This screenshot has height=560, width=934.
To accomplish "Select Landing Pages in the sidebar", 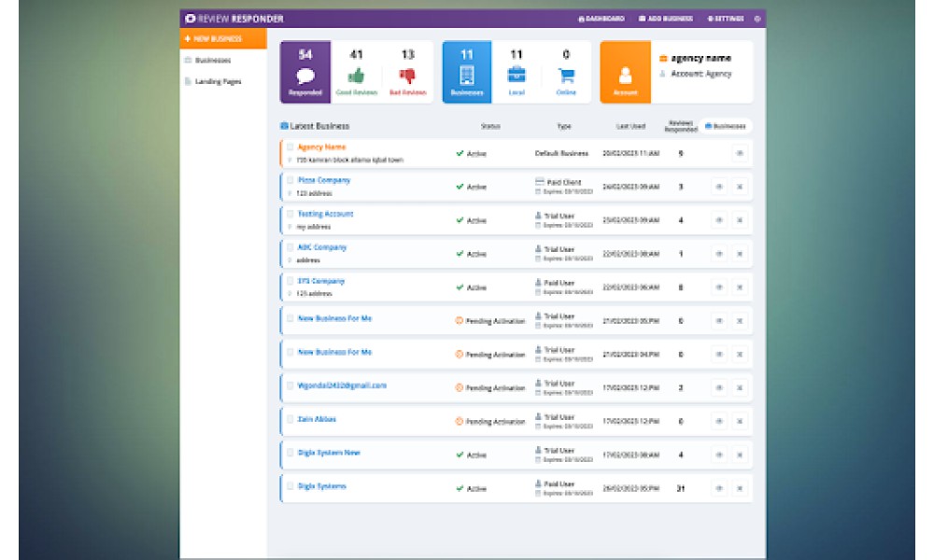I will coord(213,81).
